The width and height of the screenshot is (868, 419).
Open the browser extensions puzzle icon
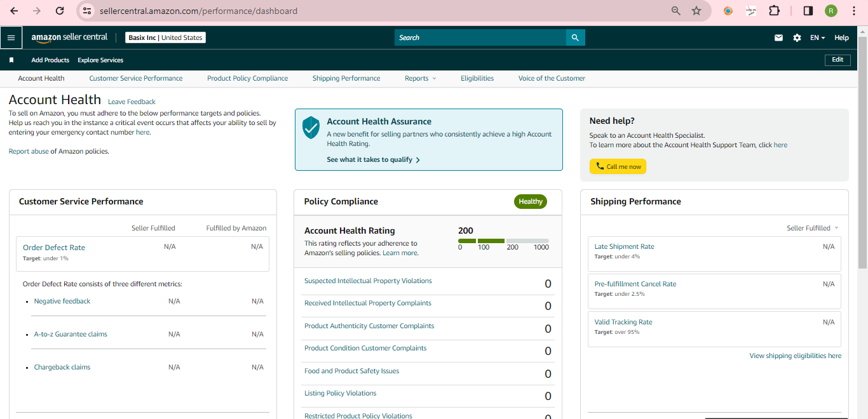[774, 11]
